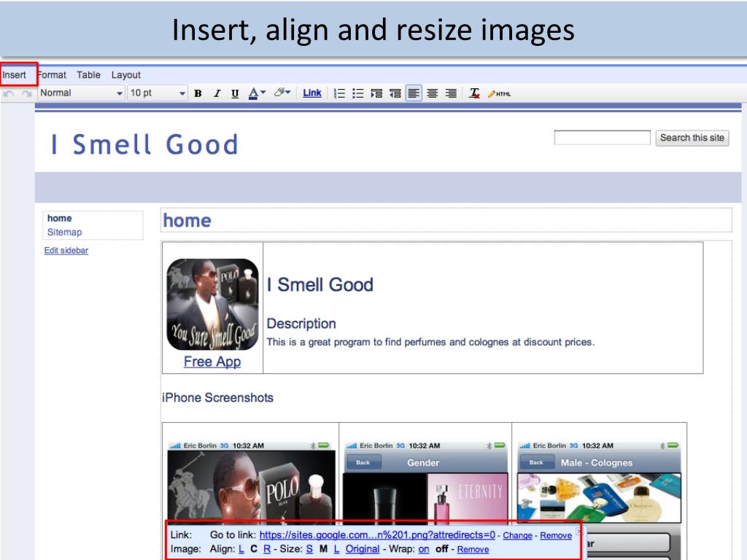
Task: Align the image left with L
Action: tap(241, 549)
